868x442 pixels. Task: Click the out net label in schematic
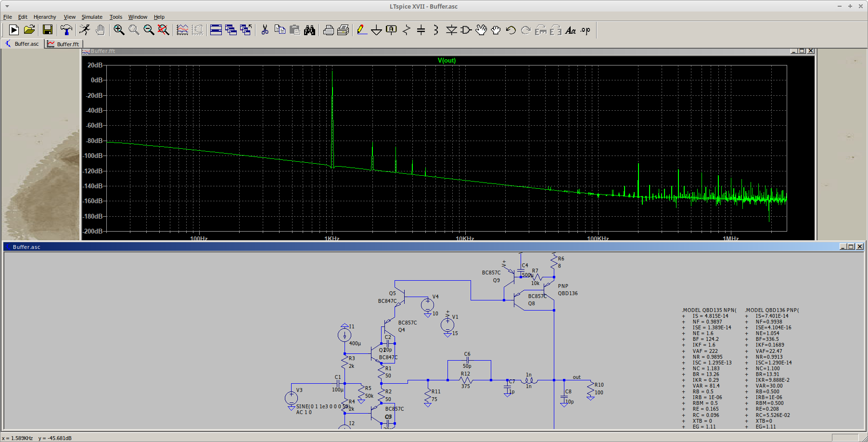[576, 377]
